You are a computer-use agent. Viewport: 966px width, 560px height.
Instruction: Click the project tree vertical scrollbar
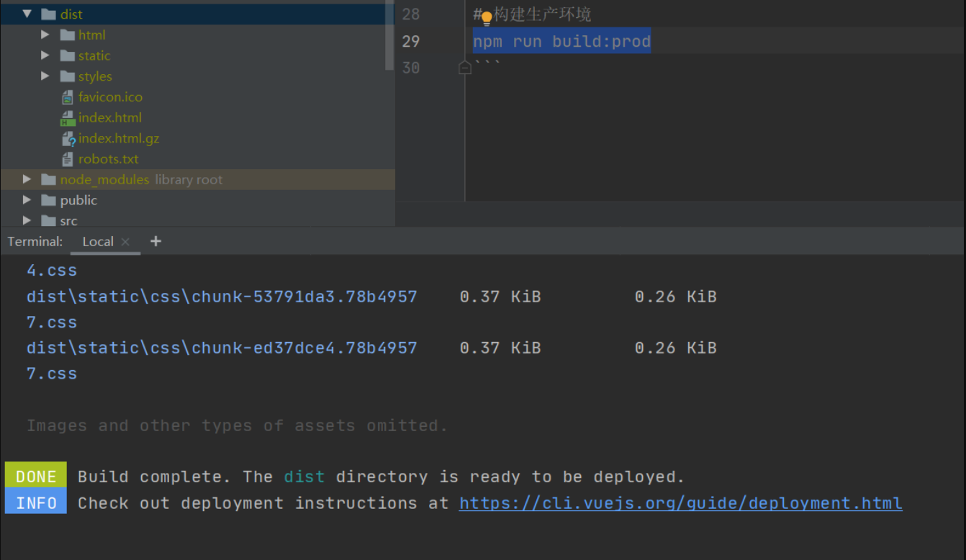pos(389,36)
